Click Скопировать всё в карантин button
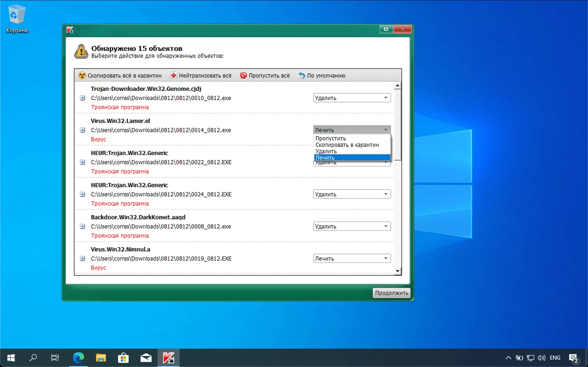Viewport: 588px width, 367px height. pyautogui.click(x=120, y=75)
